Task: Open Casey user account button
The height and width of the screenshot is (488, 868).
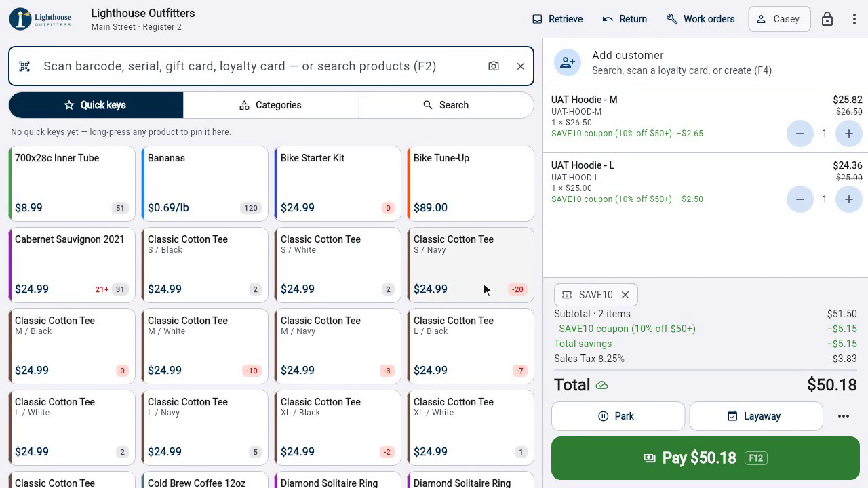Action: 779,19
